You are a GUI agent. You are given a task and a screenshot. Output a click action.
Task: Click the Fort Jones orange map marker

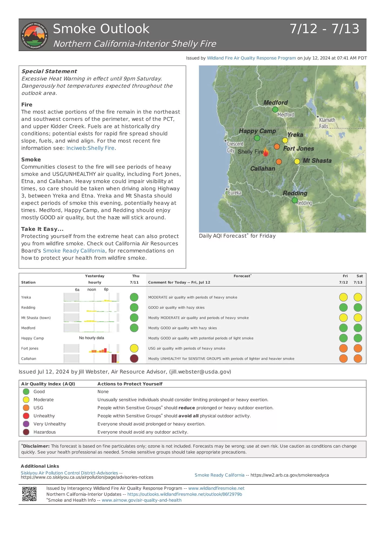point(277,146)
